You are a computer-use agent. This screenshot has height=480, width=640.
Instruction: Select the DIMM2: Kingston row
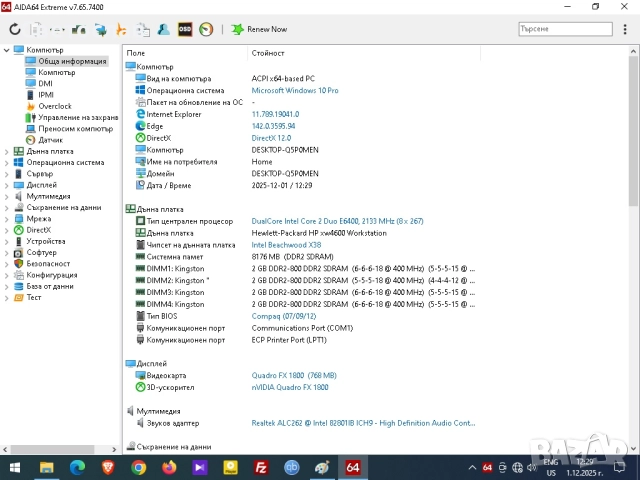click(x=305, y=280)
